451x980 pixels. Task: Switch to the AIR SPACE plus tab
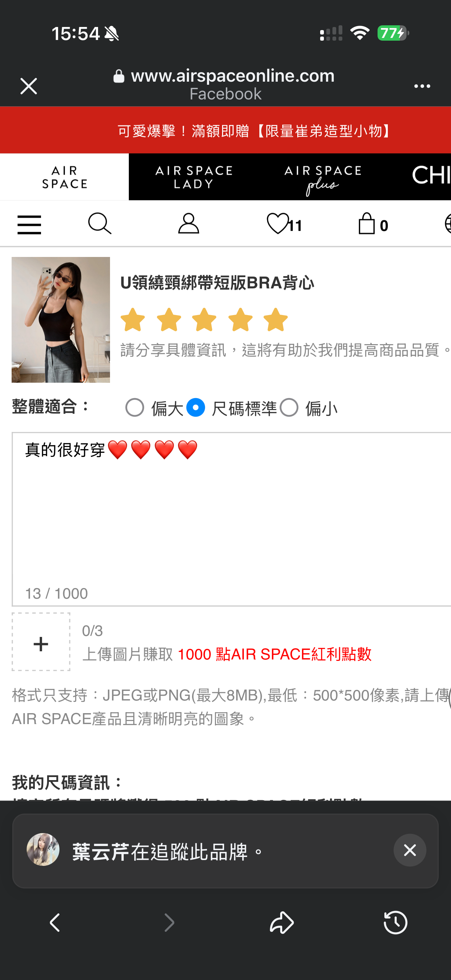pos(323,177)
